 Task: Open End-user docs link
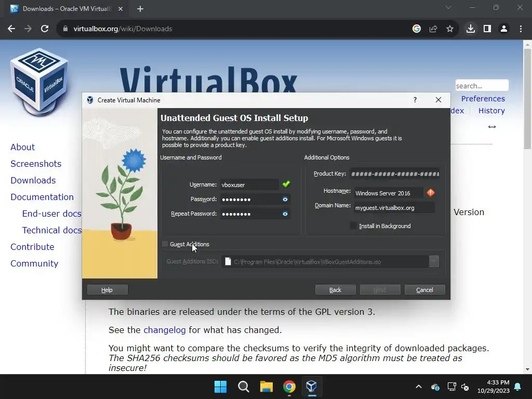tap(51, 214)
